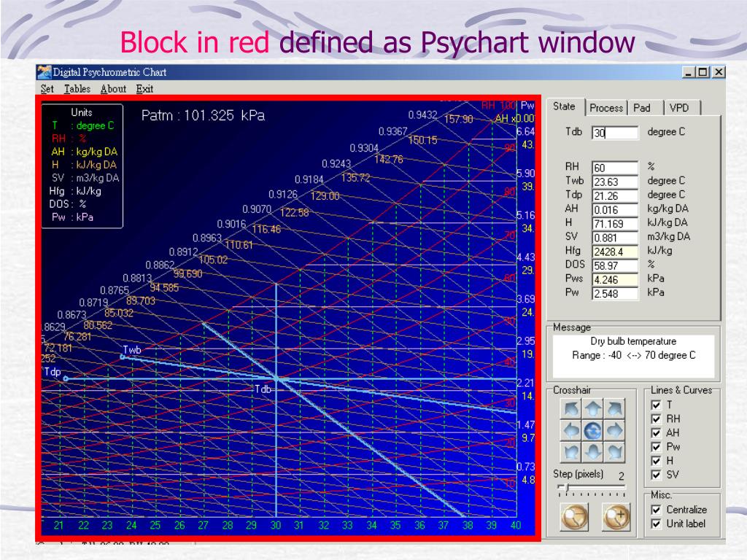747x560 pixels.
Task: Click the Pws field showing 4.246
Action: click(x=615, y=279)
